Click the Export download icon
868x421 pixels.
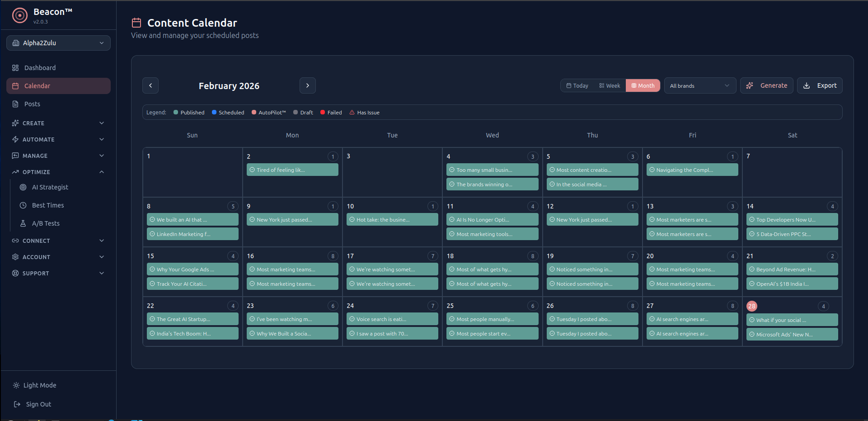tap(807, 85)
